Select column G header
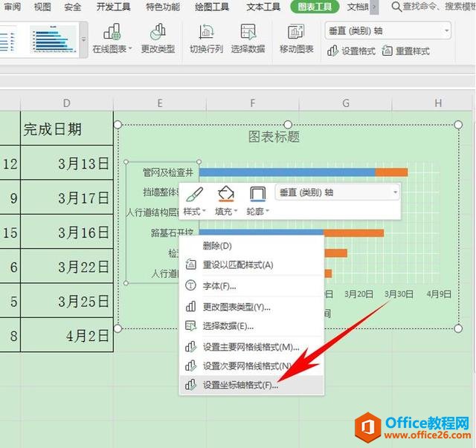476x448 pixels. pyautogui.click(x=345, y=103)
